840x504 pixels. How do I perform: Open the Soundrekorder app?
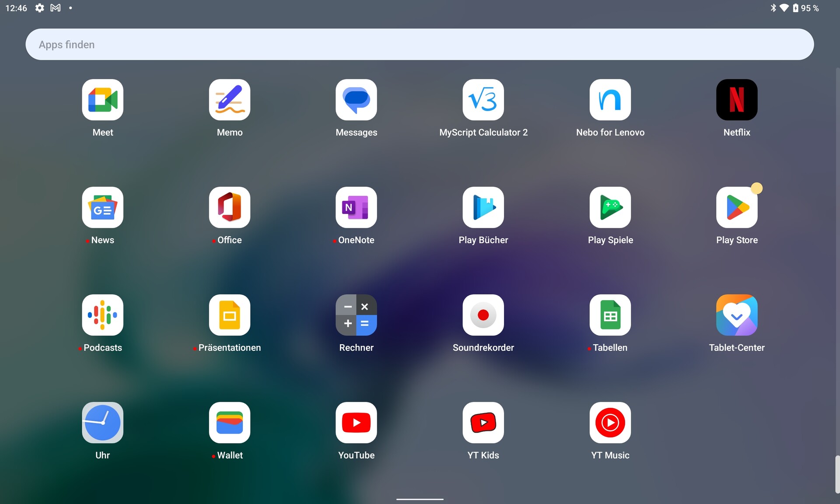[x=483, y=315]
